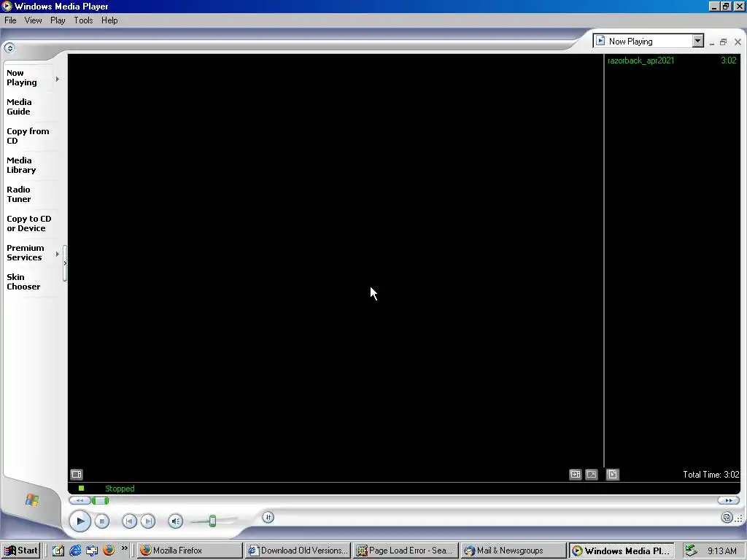The height and width of the screenshot is (560, 747).
Task: Select razorback_apr2021 in the playlist
Action: pyautogui.click(x=672, y=61)
